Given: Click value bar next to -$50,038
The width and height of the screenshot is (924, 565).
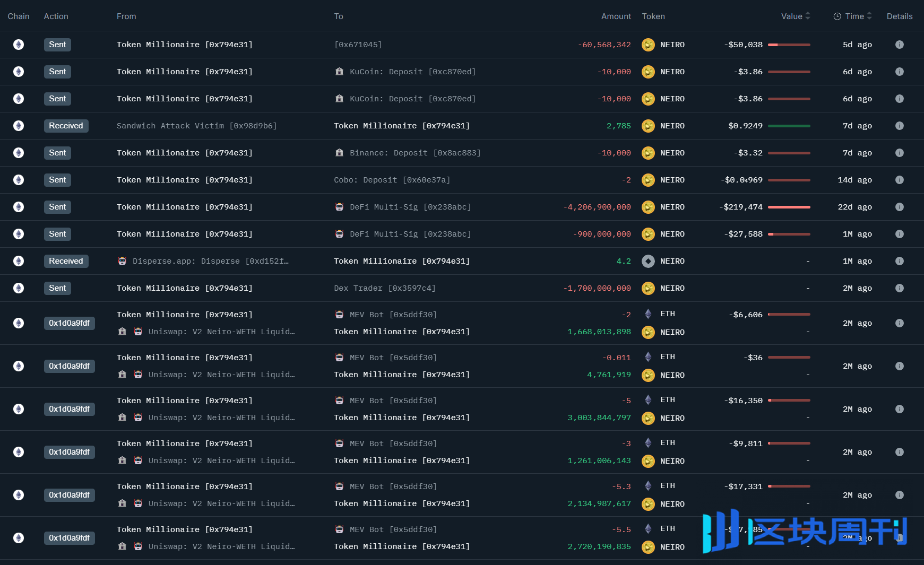Looking at the screenshot, I should point(789,45).
